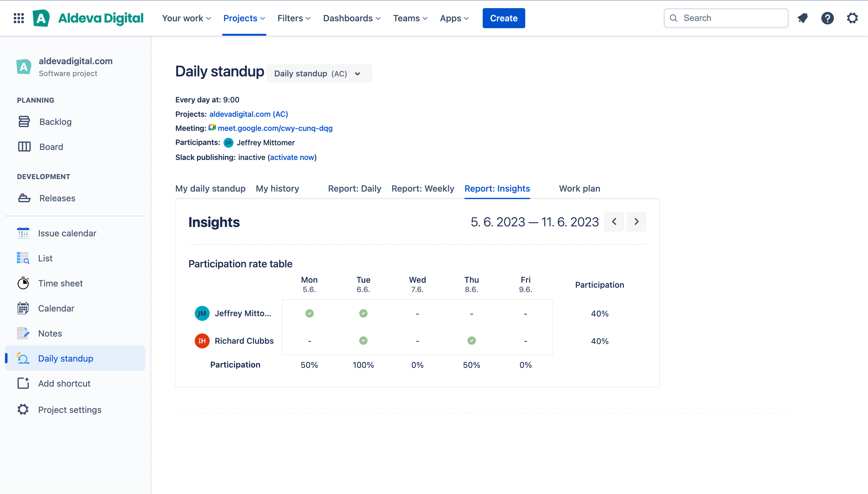Viewport: 868px width, 494px height.
Task: Click the notifications bell icon
Action: [803, 18]
